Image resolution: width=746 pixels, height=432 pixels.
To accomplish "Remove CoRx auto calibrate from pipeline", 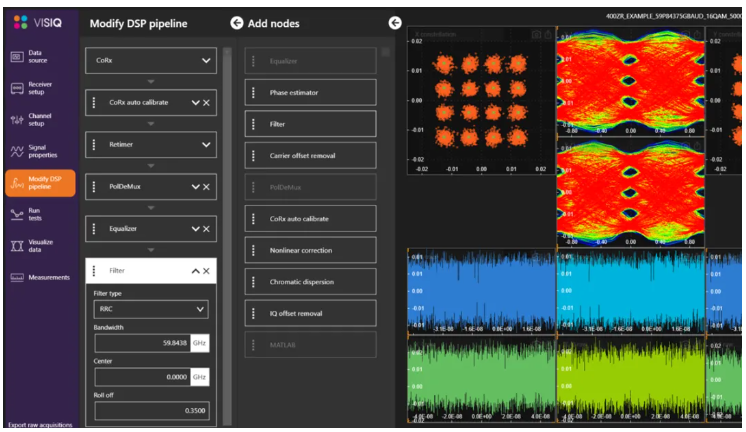I will pyautogui.click(x=206, y=103).
